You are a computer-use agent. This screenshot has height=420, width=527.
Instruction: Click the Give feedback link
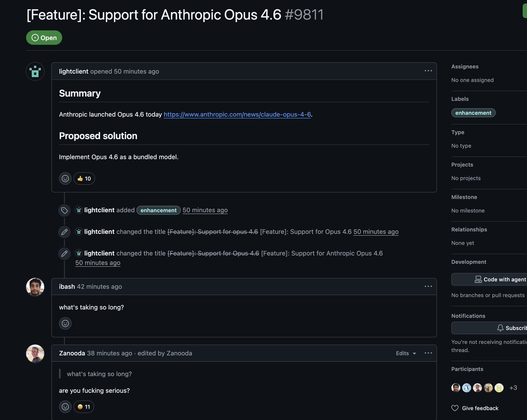coord(480,408)
